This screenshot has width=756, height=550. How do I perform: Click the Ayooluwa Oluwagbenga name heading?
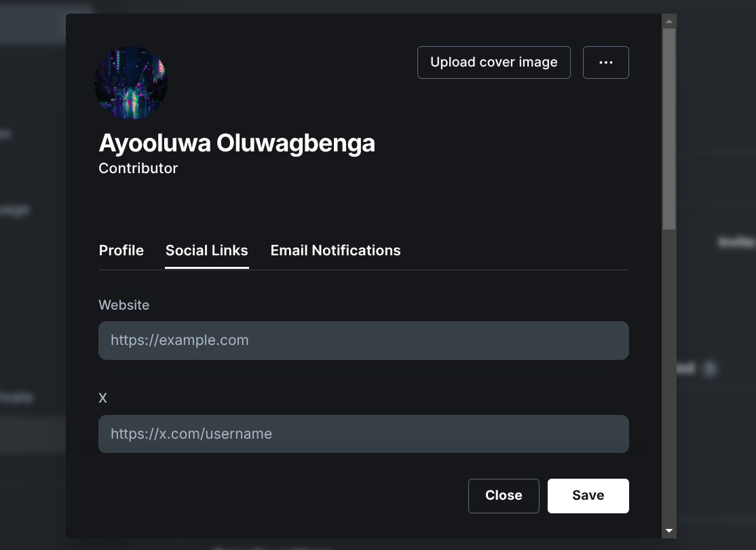click(x=237, y=143)
